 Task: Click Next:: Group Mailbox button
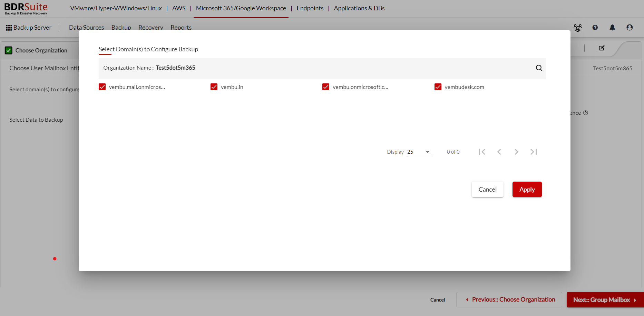605,300
